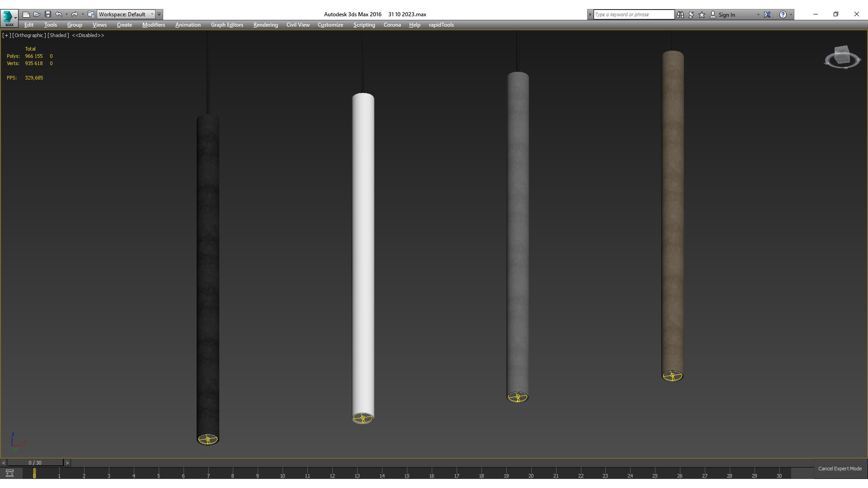This screenshot has height=488, width=868.
Task: Click the keyword search input field
Action: pyautogui.click(x=633, y=14)
